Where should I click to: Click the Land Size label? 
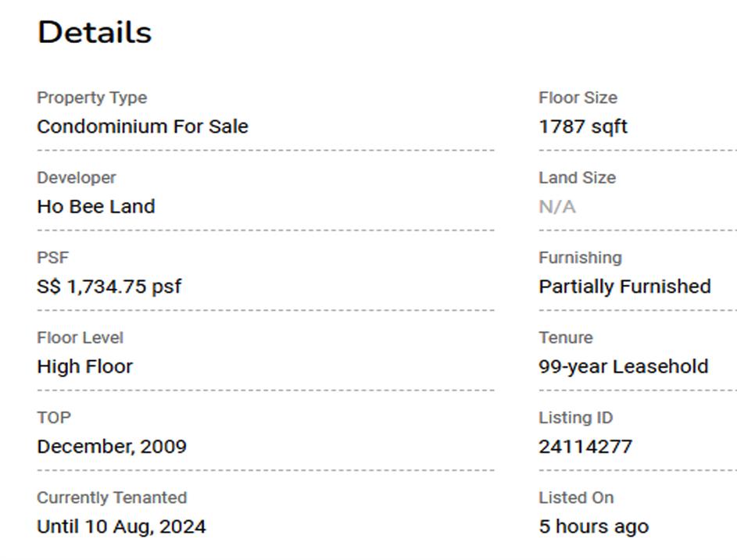tap(576, 178)
